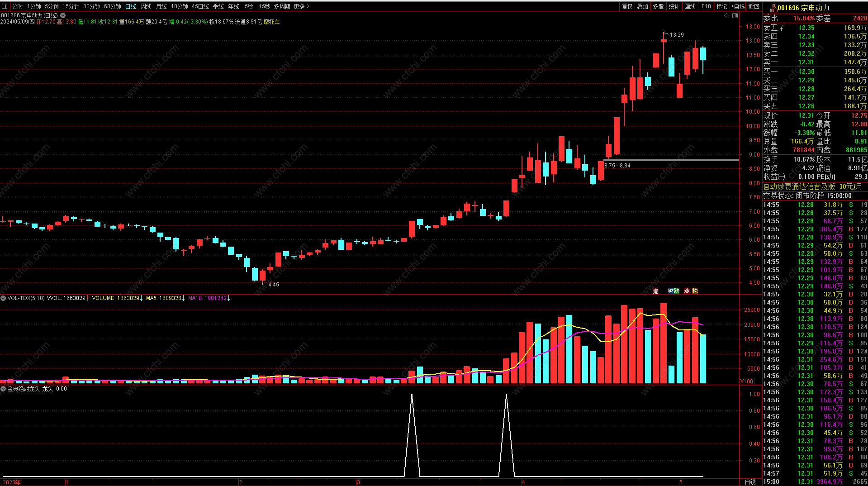The height and width of the screenshot is (486, 868).
Task: Switch to the 15分钟 period tab
Action: pos(71,6)
